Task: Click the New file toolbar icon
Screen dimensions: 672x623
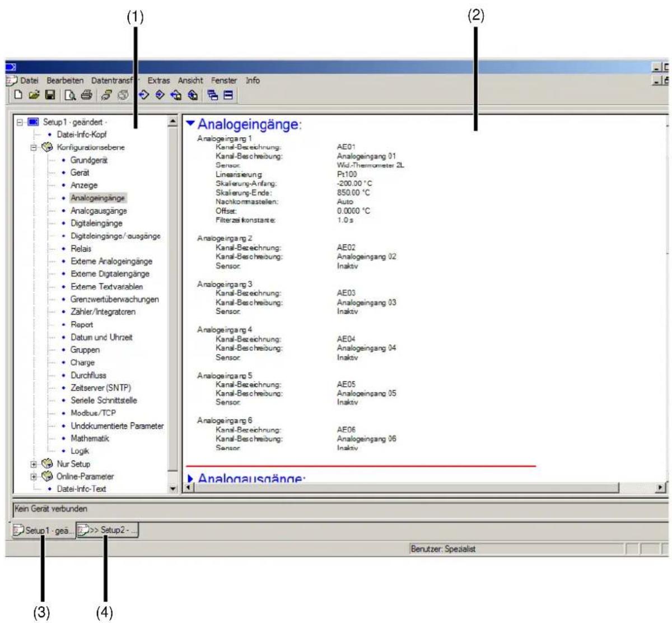Action: tap(18, 96)
